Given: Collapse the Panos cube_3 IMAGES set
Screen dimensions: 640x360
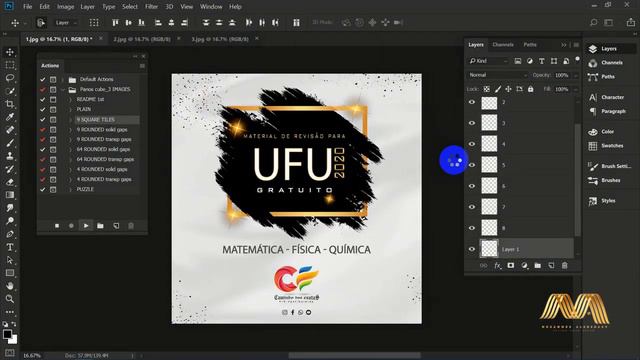Looking at the screenshot, I should pos(63,89).
